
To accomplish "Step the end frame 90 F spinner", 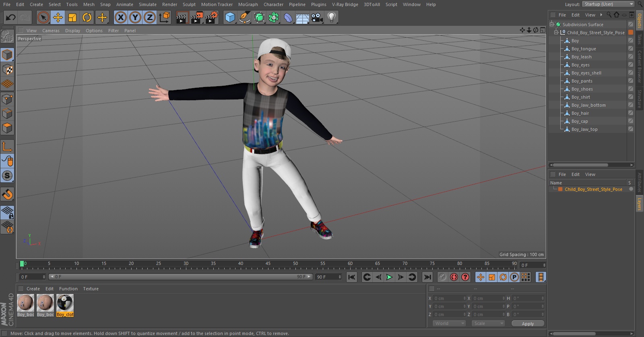I will pyautogui.click(x=340, y=277).
